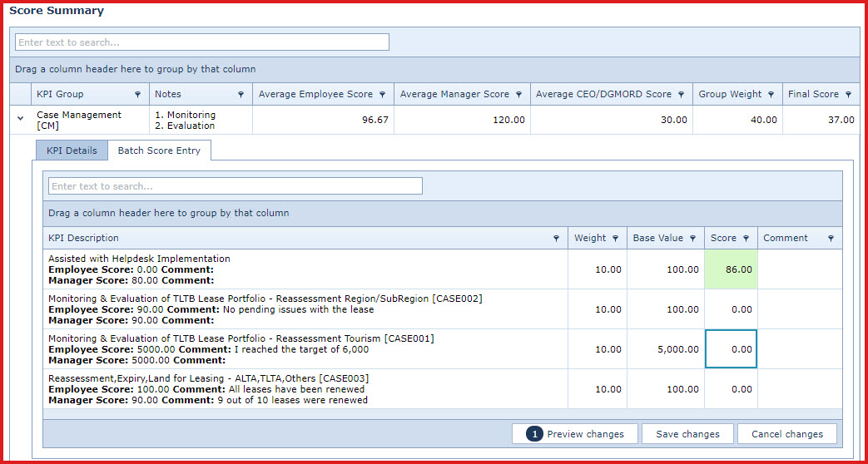
Task: Open Group Weight column filter icon
Action: pyautogui.click(x=771, y=95)
